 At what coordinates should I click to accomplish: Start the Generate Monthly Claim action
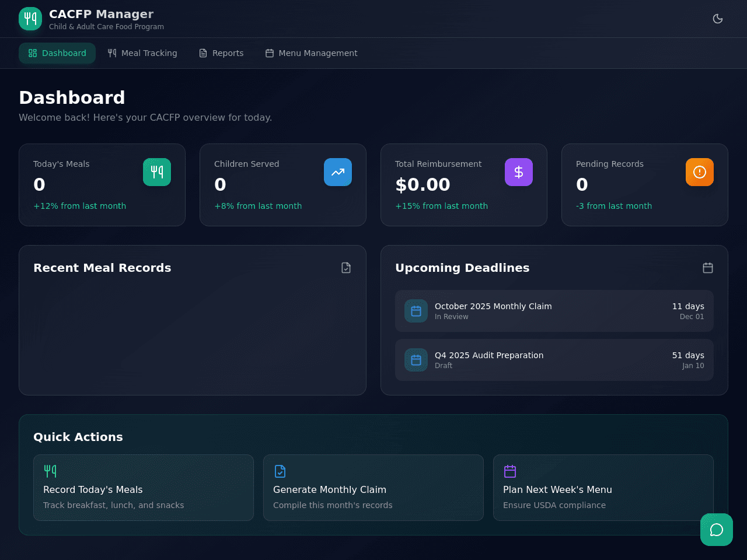373,488
